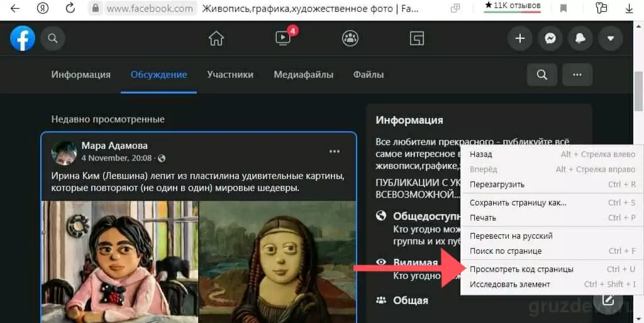This screenshot has height=323, width=644.
Task: Reload the page with the refresh icon
Action: coord(70,8)
